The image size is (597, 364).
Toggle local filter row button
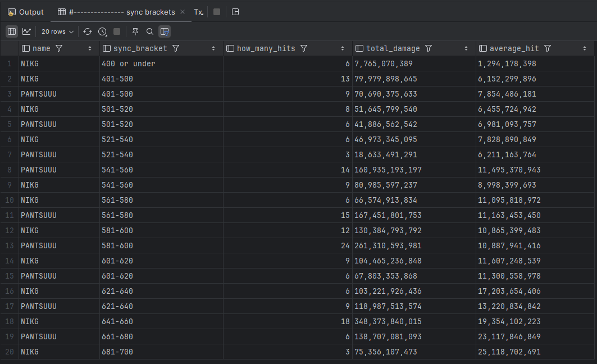[x=165, y=31]
